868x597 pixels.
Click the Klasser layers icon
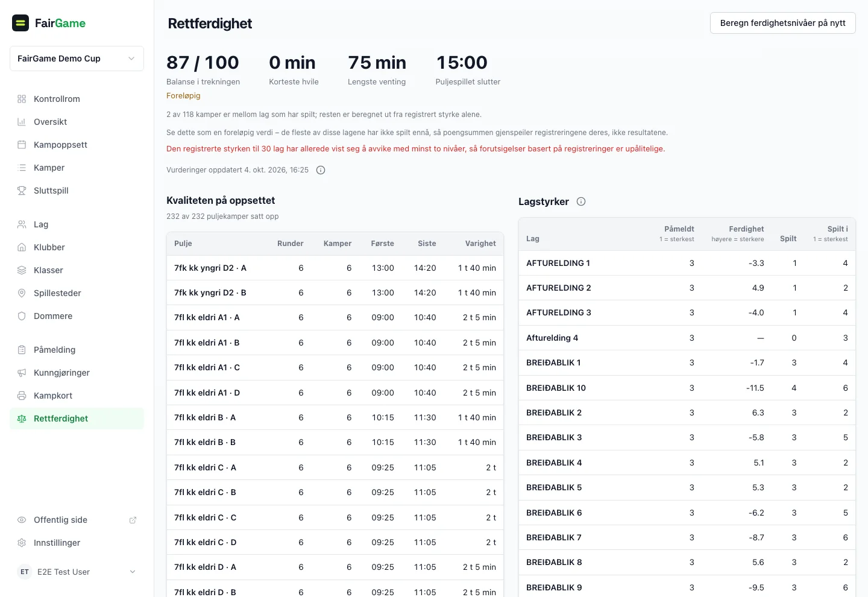pos(22,270)
